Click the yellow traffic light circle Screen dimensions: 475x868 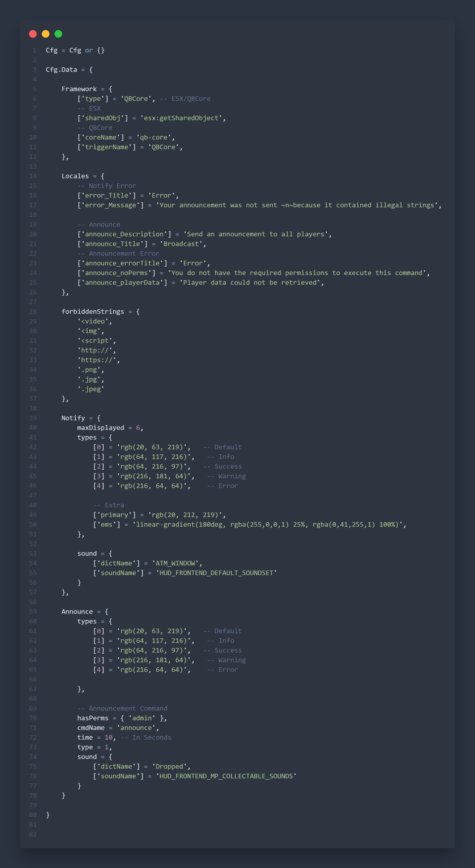[46, 34]
